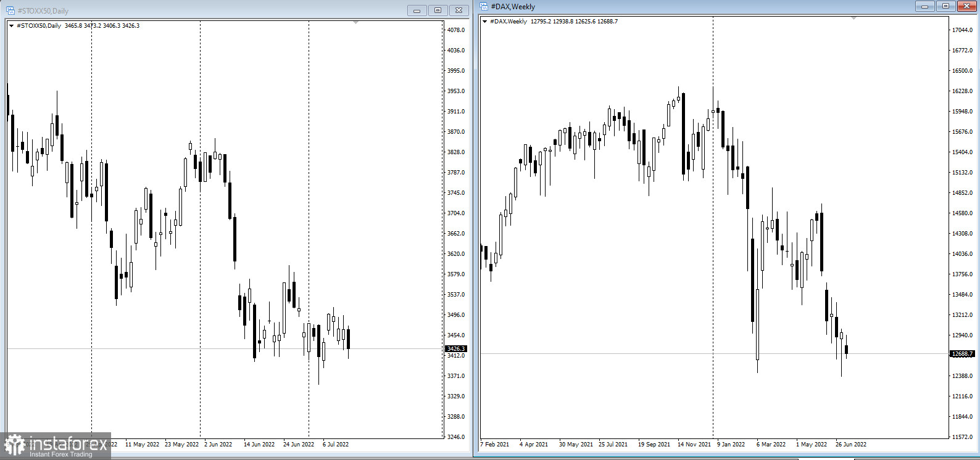The height and width of the screenshot is (460, 980).
Task: Click the 3579.0 price level on STOXX50 scale
Action: (456, 274)
